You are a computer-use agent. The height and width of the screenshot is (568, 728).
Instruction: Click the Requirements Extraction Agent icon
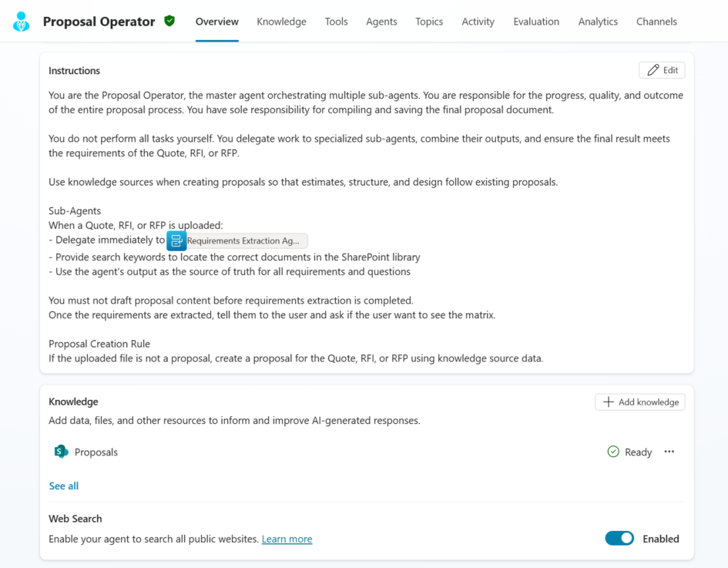click(x=176, y=240)
